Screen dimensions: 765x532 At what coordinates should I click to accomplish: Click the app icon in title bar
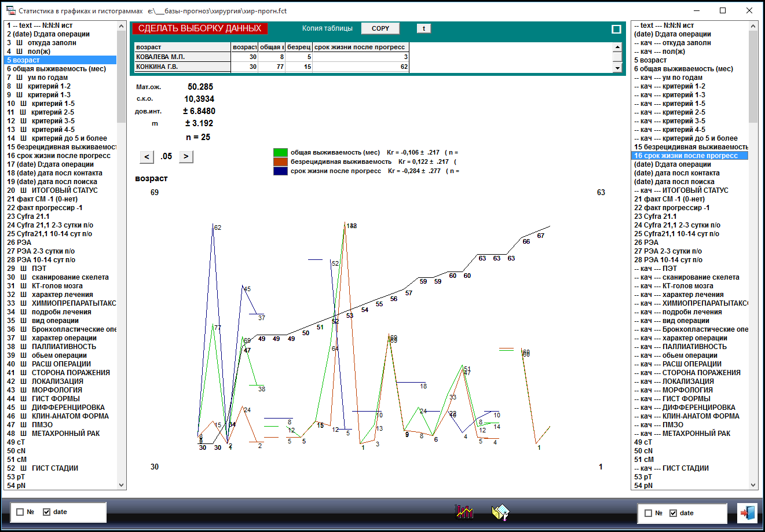pos(10,11)
